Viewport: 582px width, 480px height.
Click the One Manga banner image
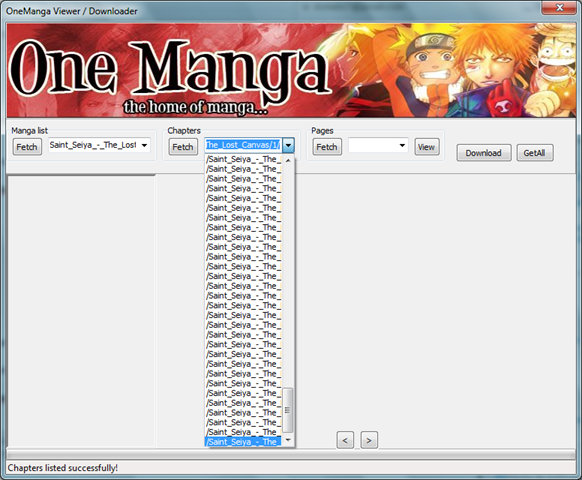[291, 71]
